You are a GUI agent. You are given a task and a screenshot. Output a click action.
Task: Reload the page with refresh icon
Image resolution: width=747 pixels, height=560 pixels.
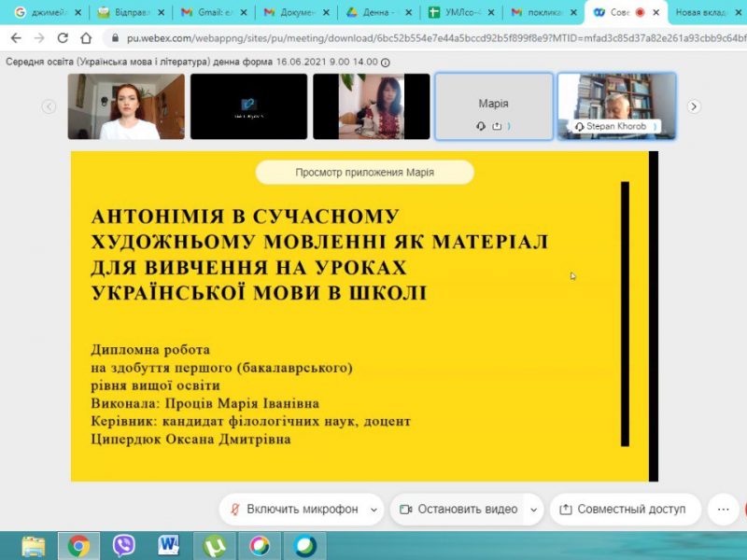tap(63, 38)
